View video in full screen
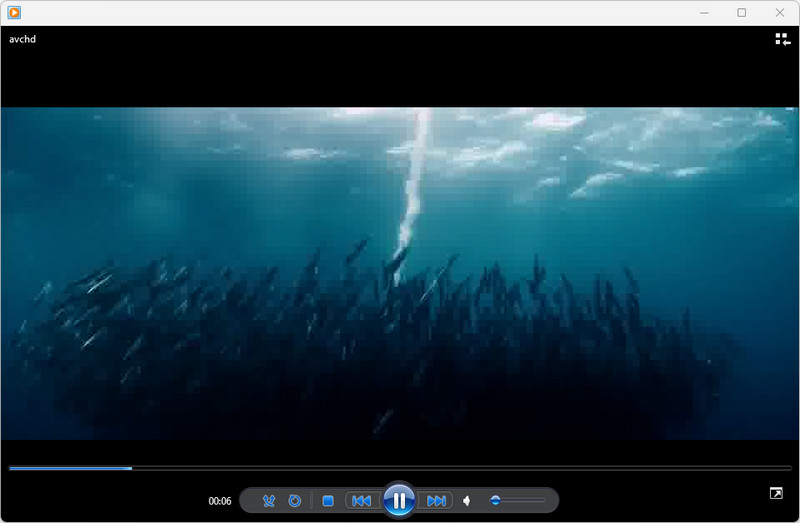This screenshot has height=523, width=800. tap(776, 493)
